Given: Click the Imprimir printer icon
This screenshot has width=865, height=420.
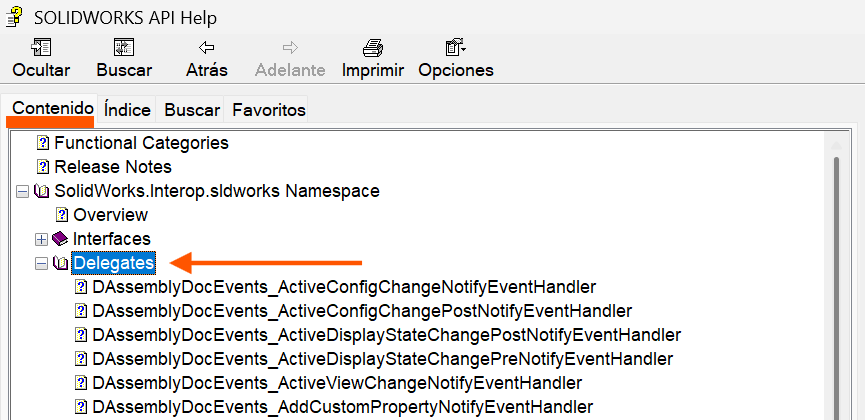Looking at the screenshot, I should 373,47.
